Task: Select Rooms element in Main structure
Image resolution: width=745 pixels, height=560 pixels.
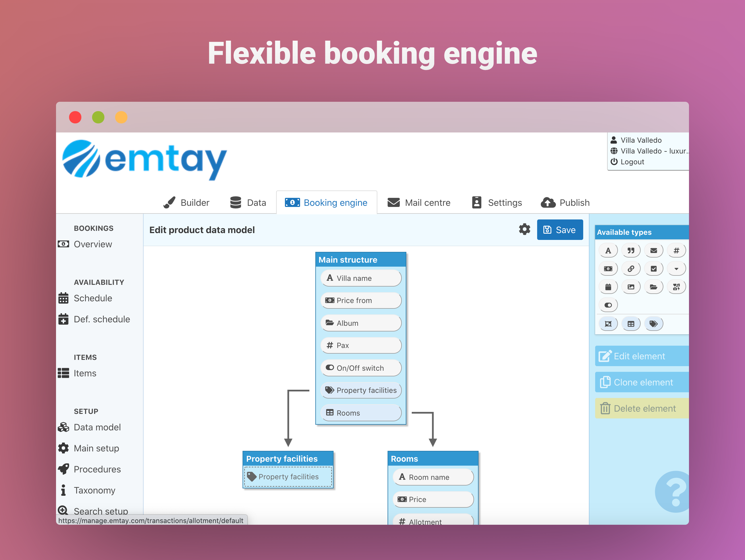Action: 361,413
